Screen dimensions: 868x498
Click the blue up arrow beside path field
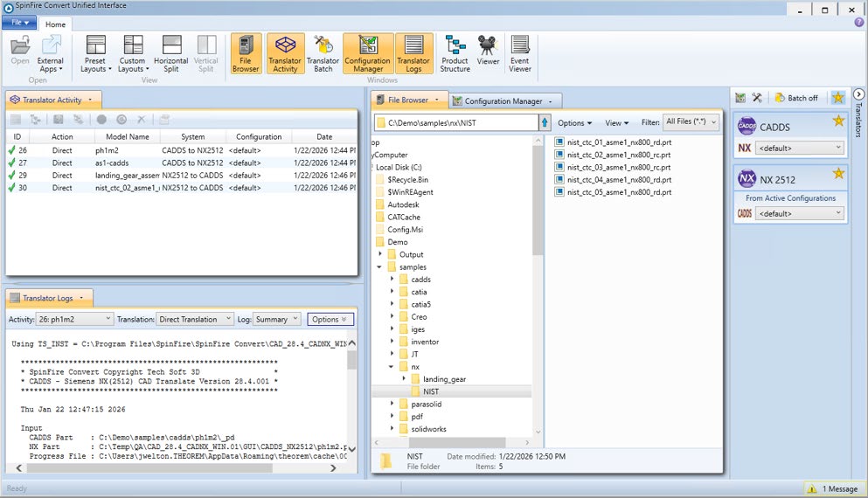[x=545, y=122]
